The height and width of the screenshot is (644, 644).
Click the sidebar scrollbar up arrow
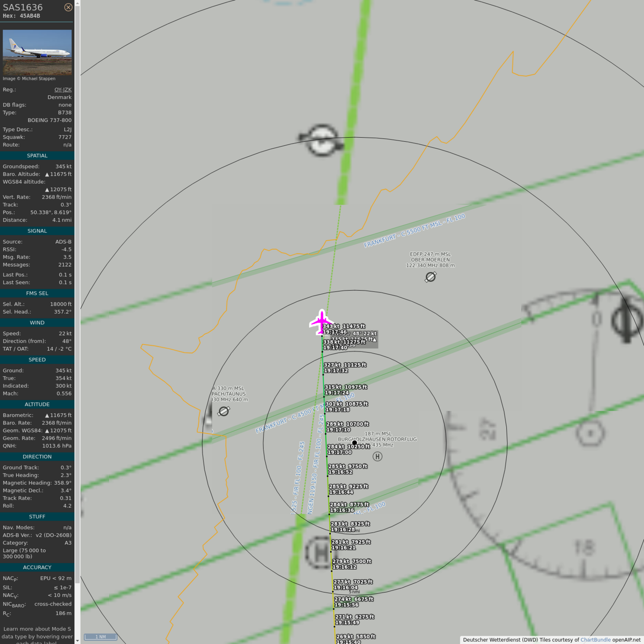pos(77,3)
